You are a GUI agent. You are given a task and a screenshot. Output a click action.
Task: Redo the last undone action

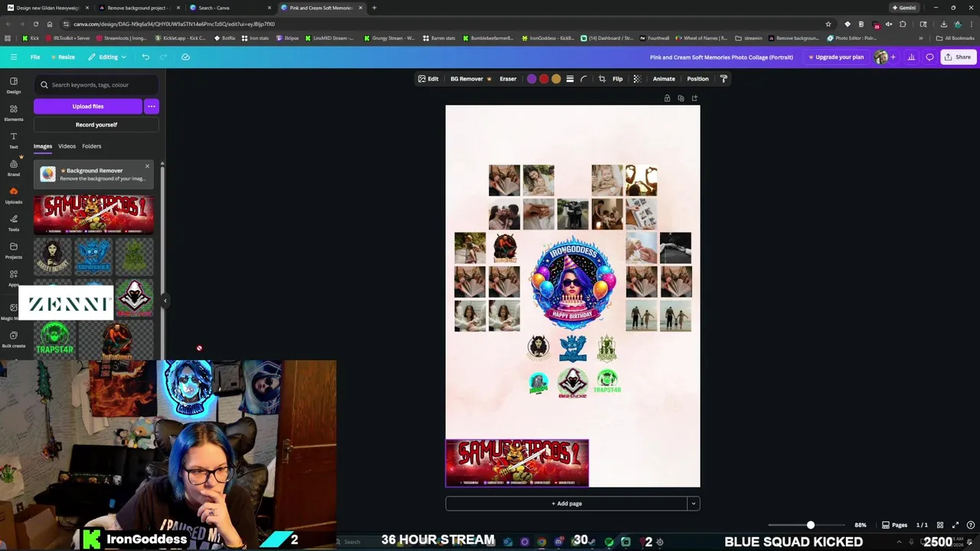click(x=163, y=57)
